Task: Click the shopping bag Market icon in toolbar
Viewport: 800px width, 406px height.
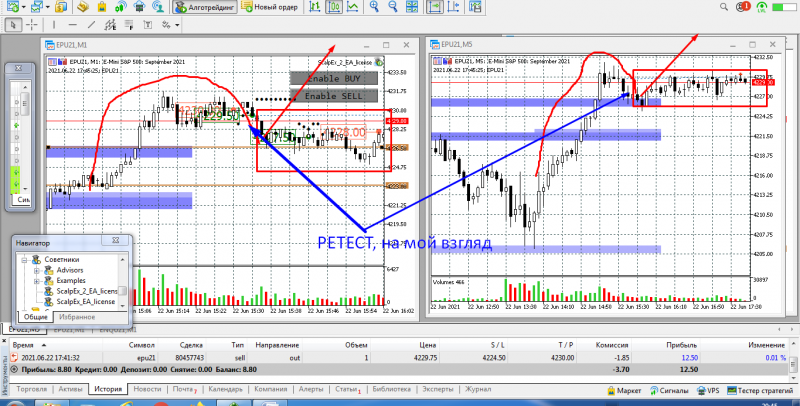Action: [102, 7]
